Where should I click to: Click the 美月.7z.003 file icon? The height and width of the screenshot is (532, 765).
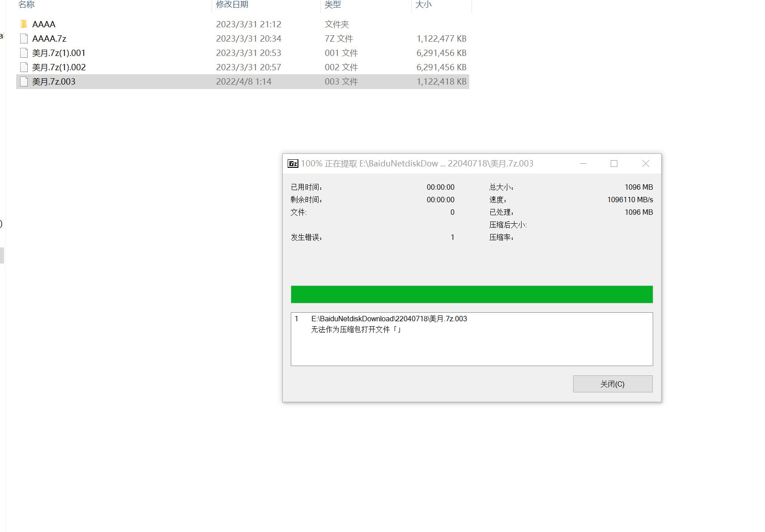click(24, 81)
